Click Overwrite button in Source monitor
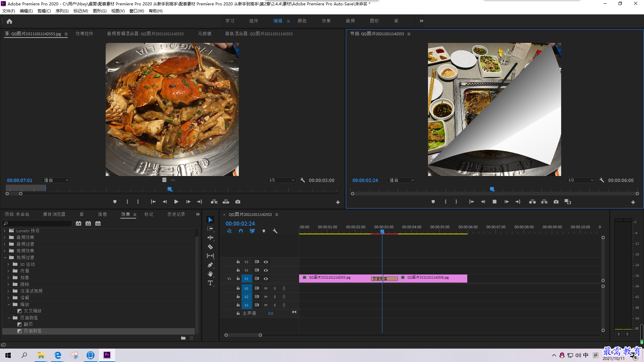The height and width of the screenshot is (362, 644). [x=226, y=202]
